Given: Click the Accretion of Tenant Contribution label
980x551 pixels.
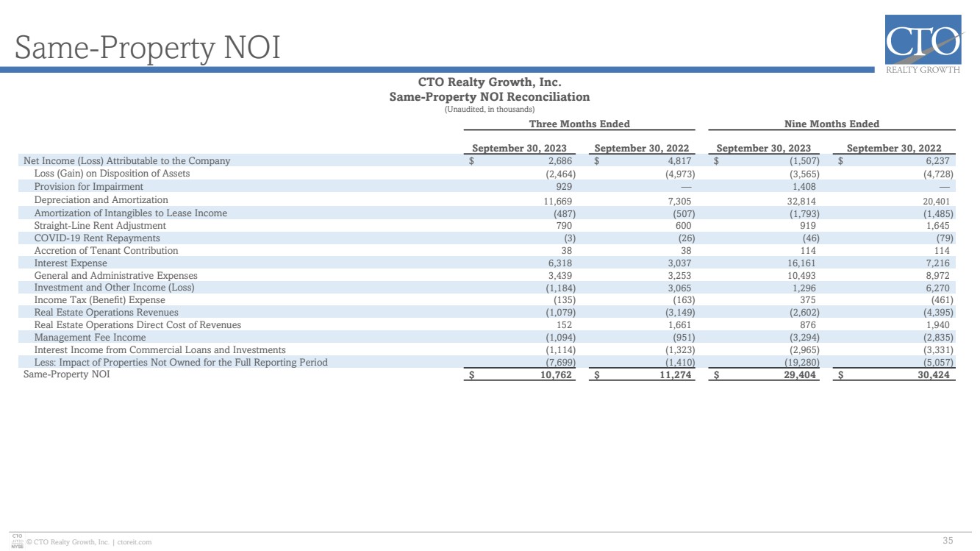Looking at the screenshot, I should click(x=106, y=251).
